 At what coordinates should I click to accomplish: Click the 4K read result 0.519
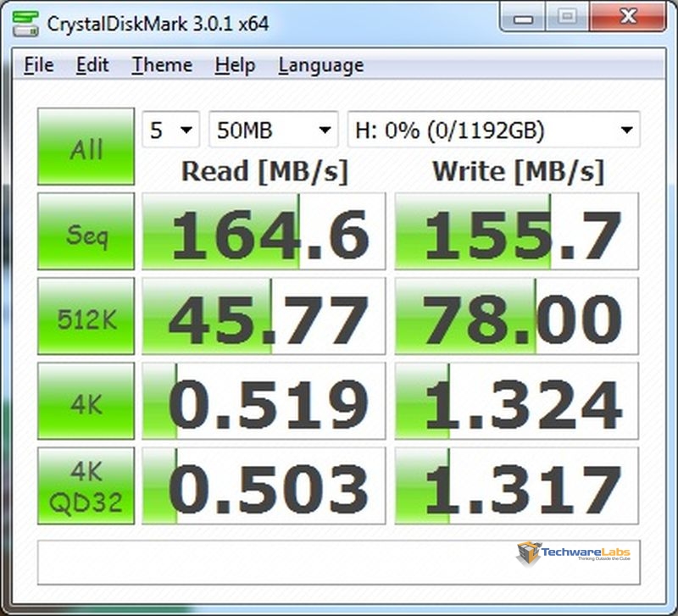click(x=264, y=401)
